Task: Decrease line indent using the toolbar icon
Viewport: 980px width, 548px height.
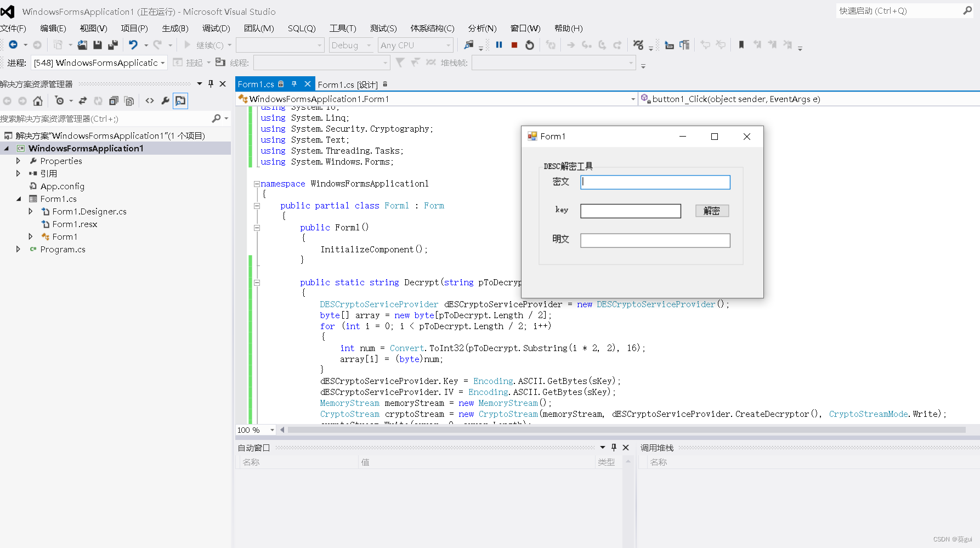Action: (669, 45)
